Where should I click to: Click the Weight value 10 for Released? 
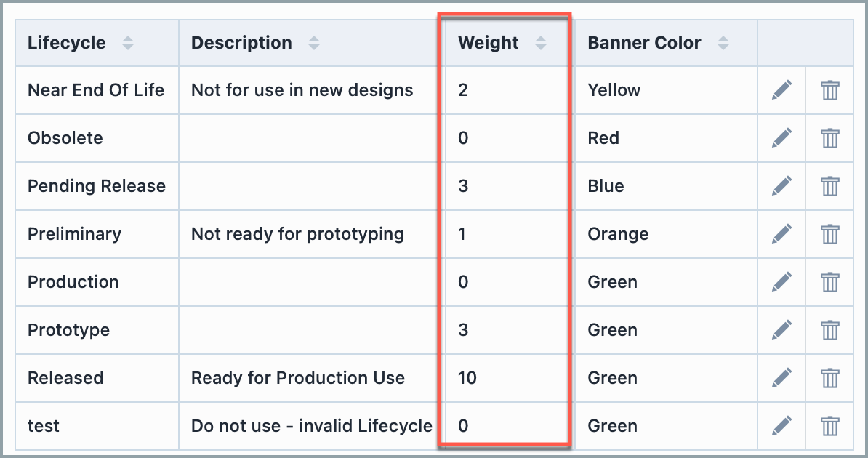[467, 378]
